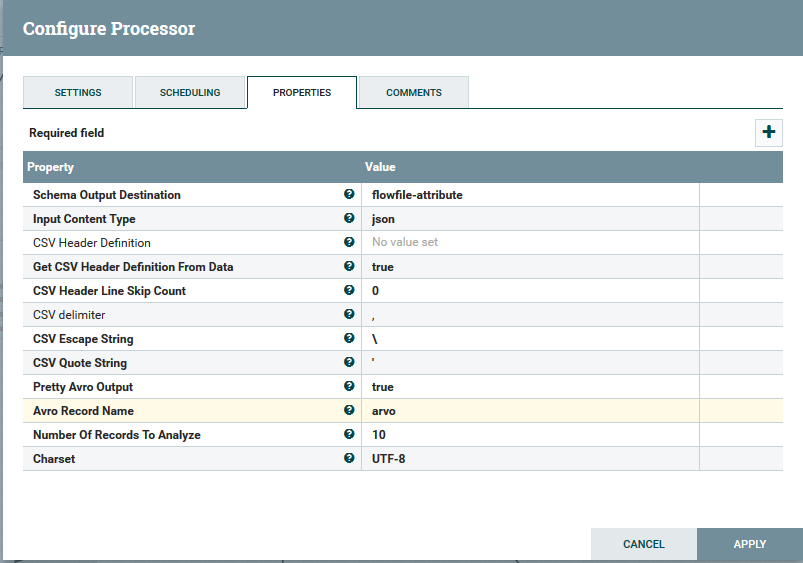
Task: Edit the Avro Record Name value arvo
Action: (x=530, y=411)
